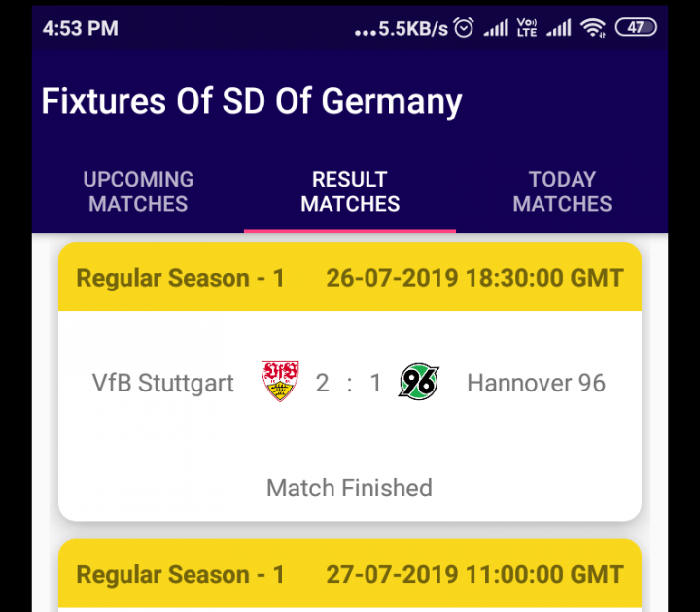Tap the 26-07-2019 18:30:00 GMT header

pyautogui.click(x=475, y=278)
